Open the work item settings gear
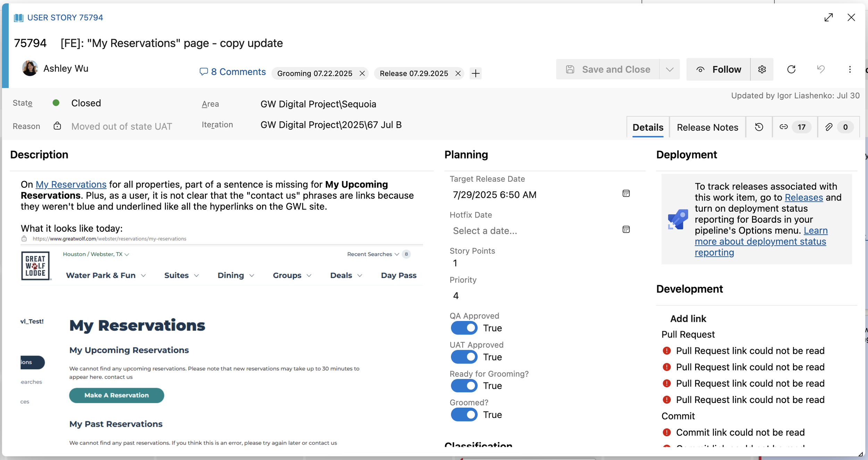The height and width of the screenshot is (460, 868). click(x=762, y=69)
